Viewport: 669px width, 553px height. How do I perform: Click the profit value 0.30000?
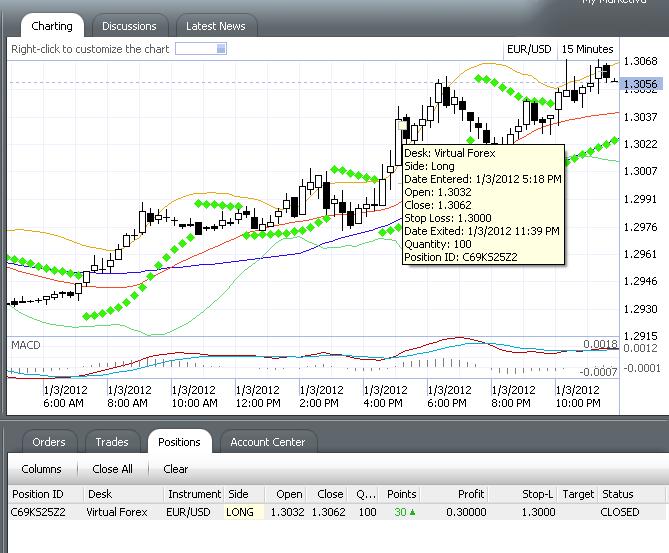[x=466, y=512]
